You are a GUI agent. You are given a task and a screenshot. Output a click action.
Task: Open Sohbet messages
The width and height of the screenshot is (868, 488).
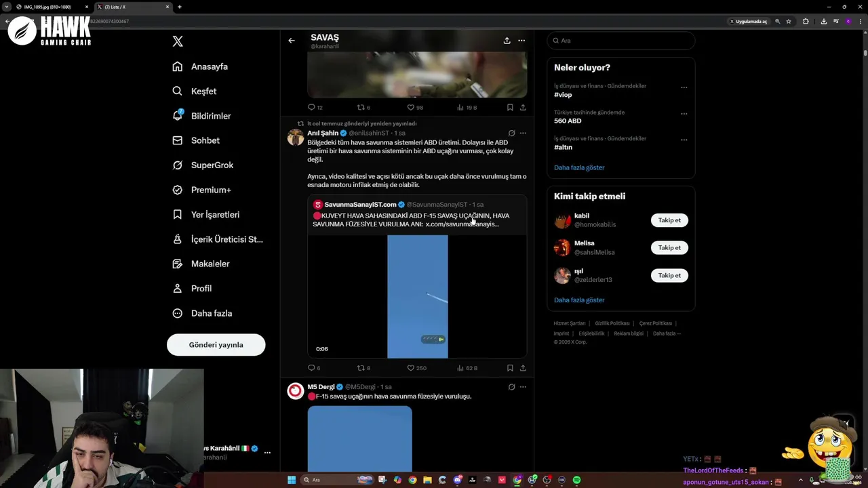196,140
